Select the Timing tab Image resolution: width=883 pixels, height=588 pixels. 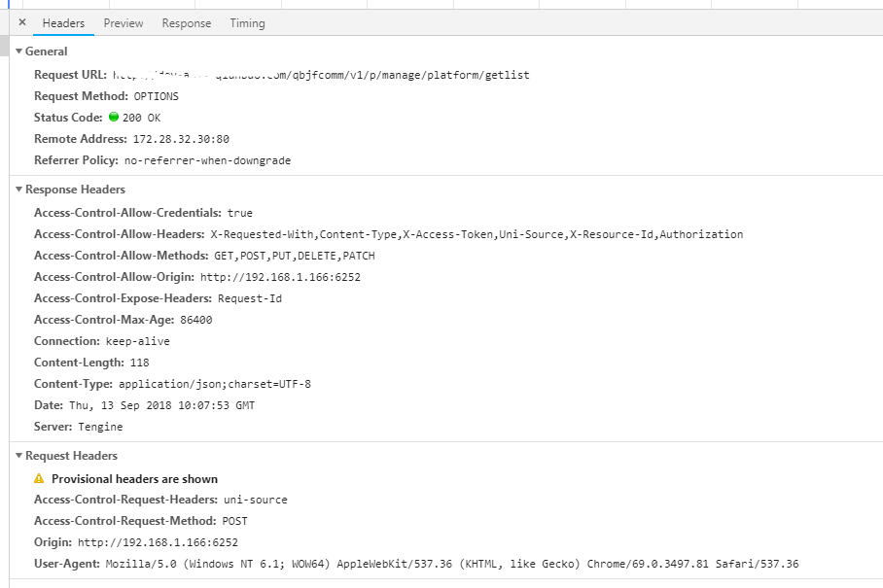247,23
